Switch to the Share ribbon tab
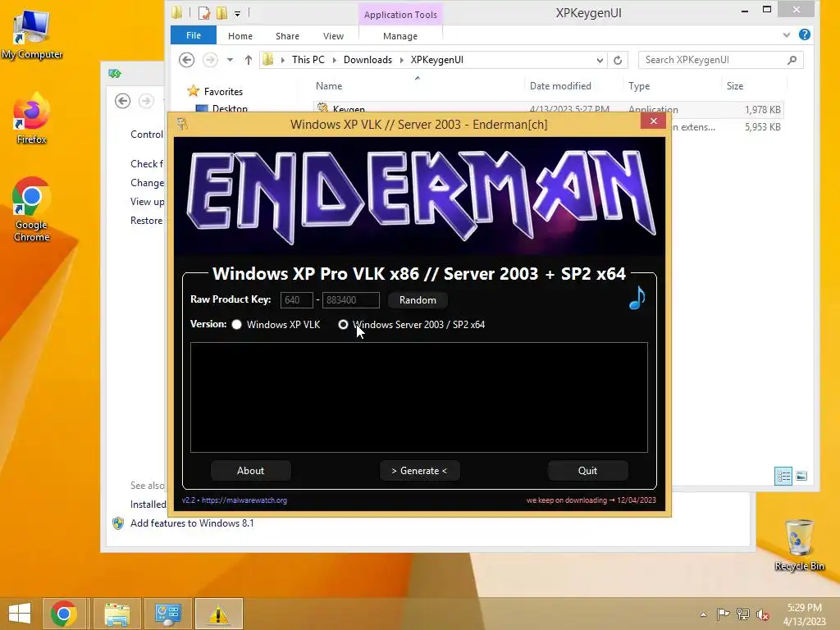Viewport: 840px width, 630px height. [287, 36]
